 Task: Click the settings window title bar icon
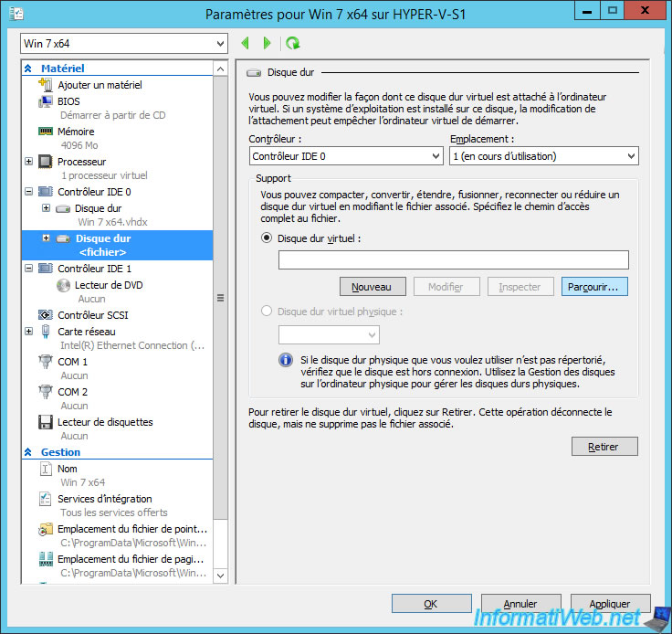16,14
